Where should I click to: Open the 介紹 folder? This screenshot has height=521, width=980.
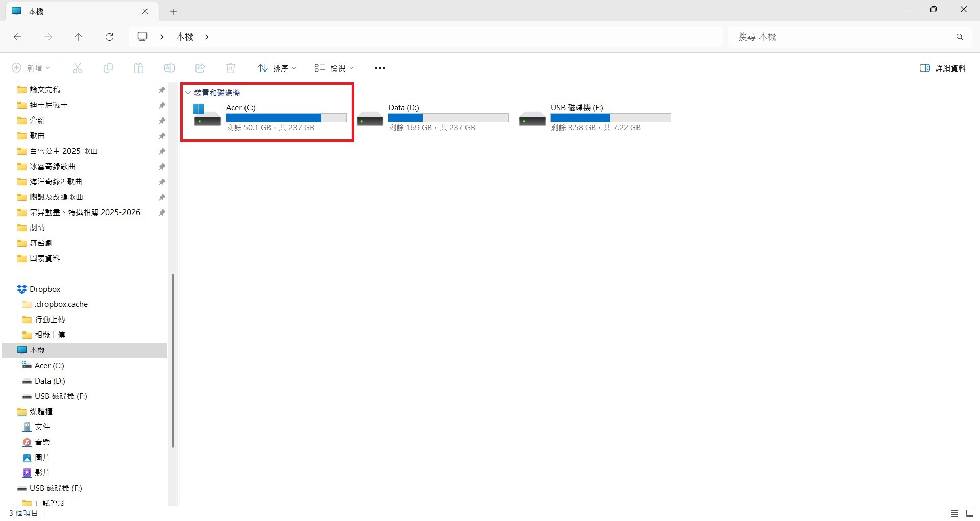click(37, 121)
